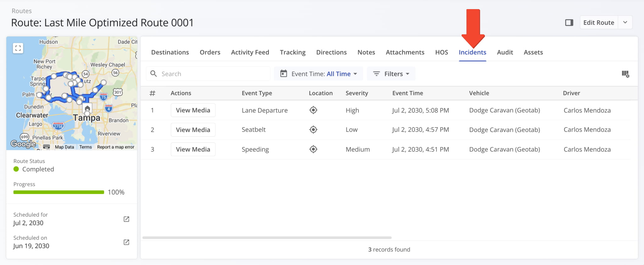Click the Location column header
Image resolution: width=644 pixels, height=265 pixels.
point(321,93)
